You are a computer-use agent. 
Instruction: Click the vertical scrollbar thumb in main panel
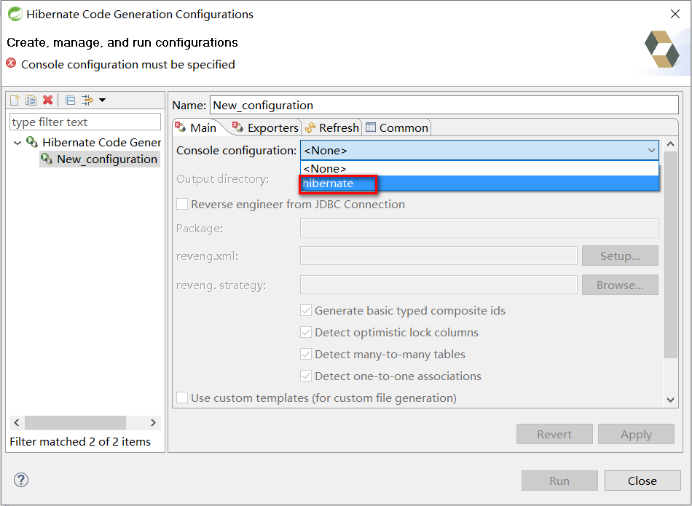(670, 255)
